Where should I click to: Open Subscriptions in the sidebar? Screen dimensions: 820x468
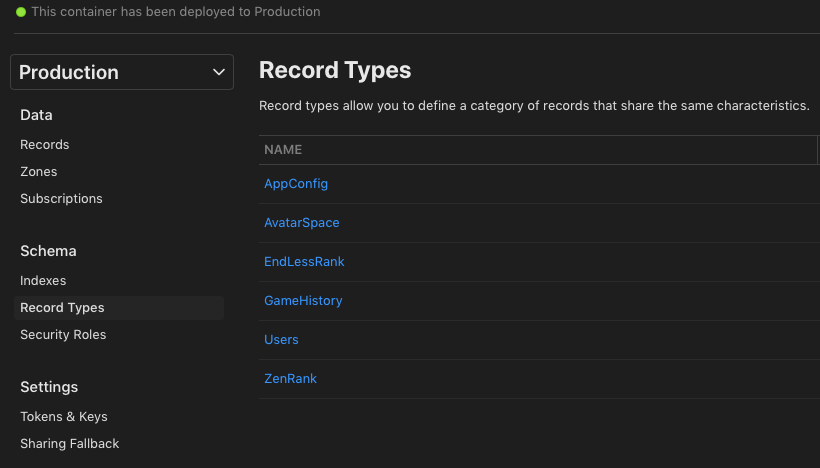click(x=61, y=199)
